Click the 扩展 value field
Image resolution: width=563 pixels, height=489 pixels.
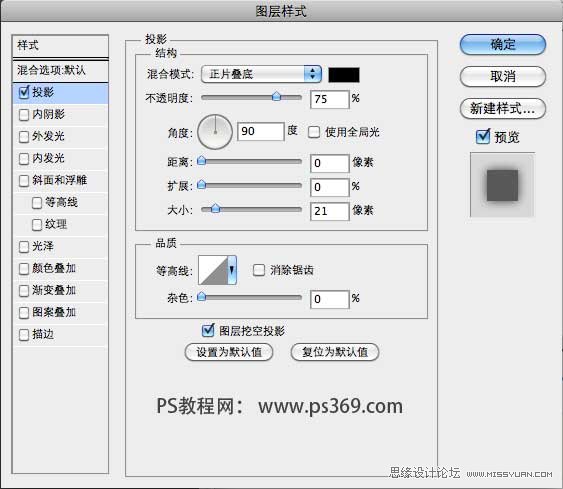coord(329,187)
